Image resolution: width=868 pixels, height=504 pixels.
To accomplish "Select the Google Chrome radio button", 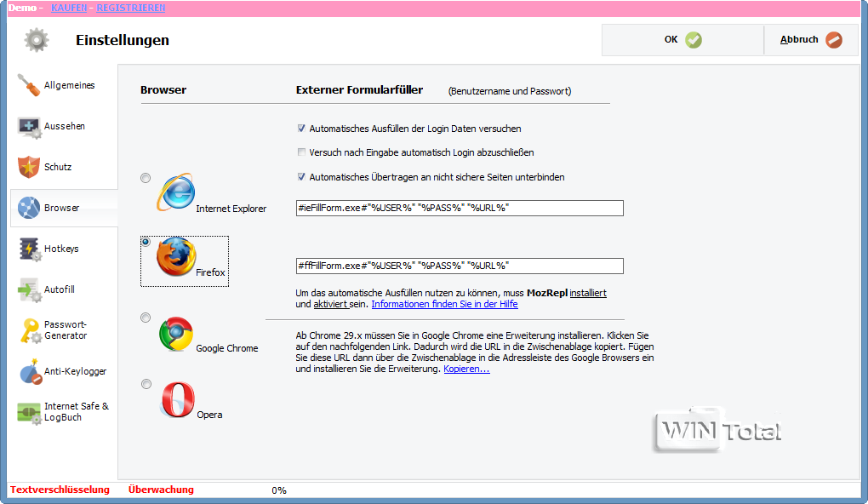I will coord(146,318).
